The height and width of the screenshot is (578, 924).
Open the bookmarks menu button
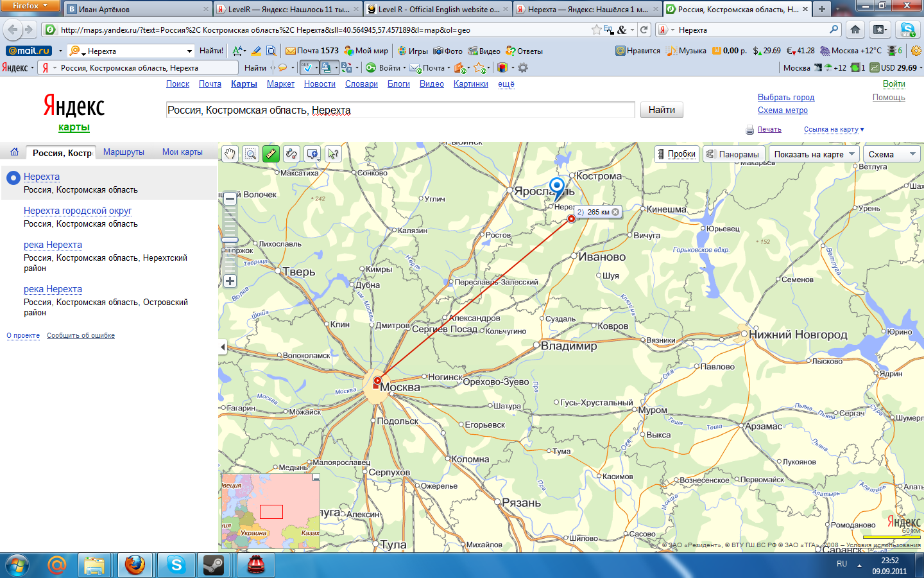tap(879, 30)
